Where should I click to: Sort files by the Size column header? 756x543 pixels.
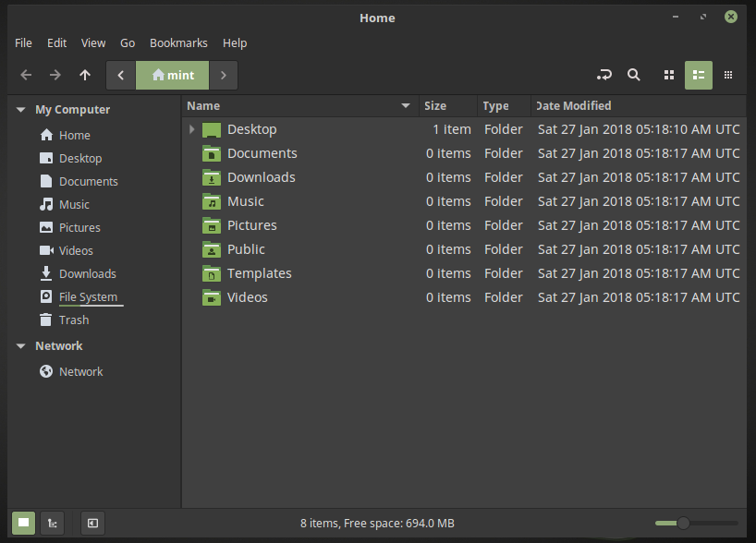point(434,105)
